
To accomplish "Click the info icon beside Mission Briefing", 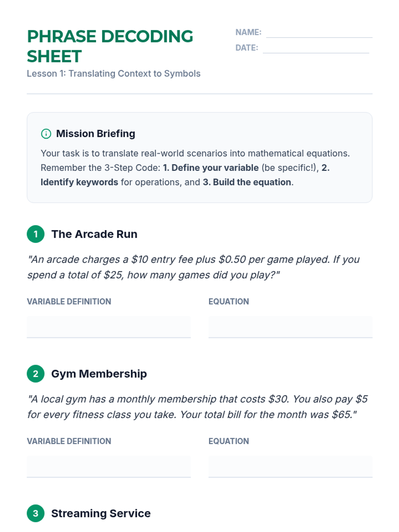I will pyautogui.click(x=46, y=134).
